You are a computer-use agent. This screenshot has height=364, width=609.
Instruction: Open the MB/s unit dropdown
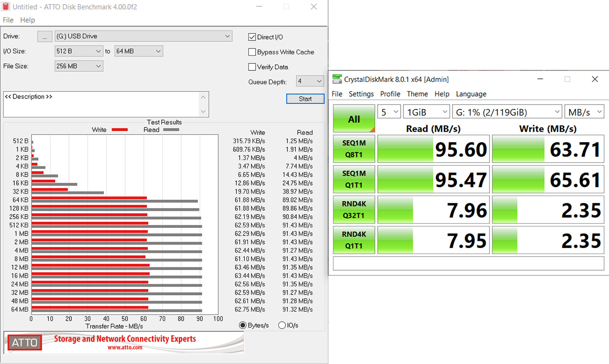584,112
